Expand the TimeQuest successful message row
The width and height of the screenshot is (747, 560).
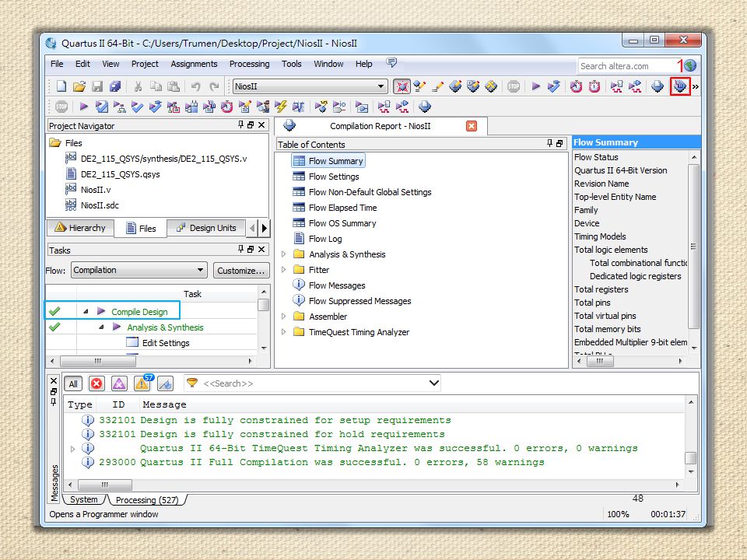(x=73, y=449)
